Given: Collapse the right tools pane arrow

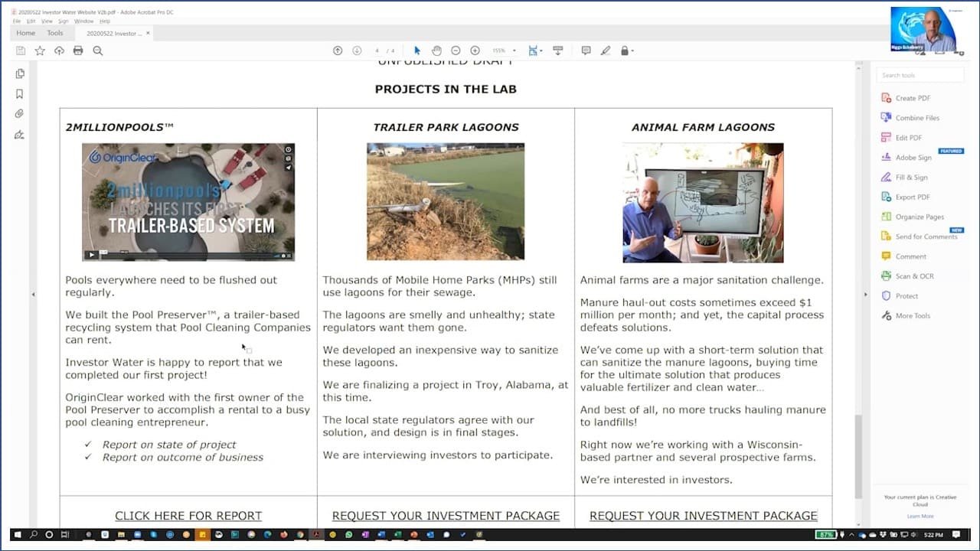Looking at the screenshot, I should [865, 295].
